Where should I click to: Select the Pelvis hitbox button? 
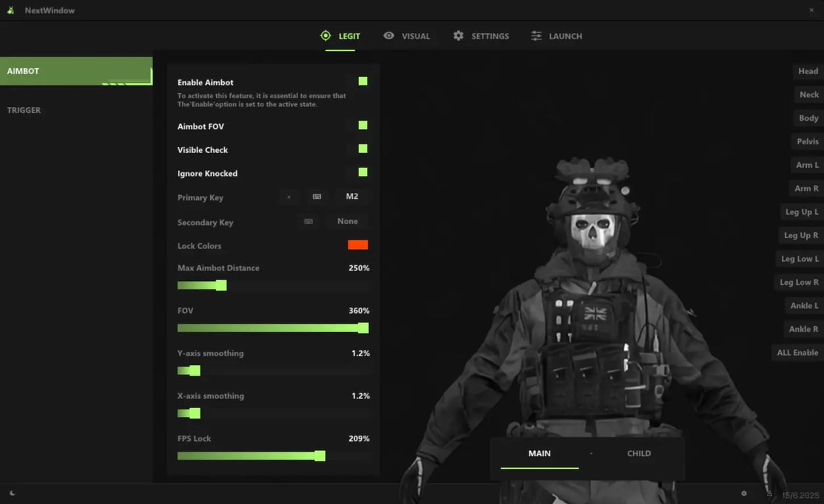point(807,142)
